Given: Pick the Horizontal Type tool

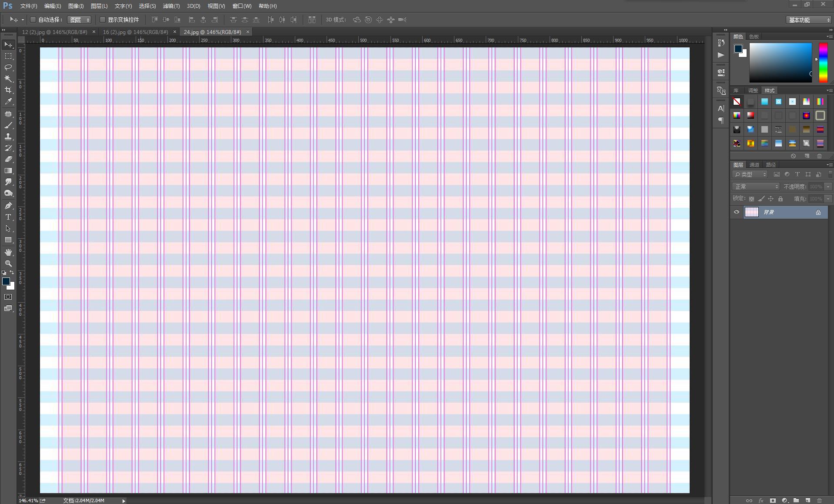Looking at the screenshot, I should click(8, 217).
